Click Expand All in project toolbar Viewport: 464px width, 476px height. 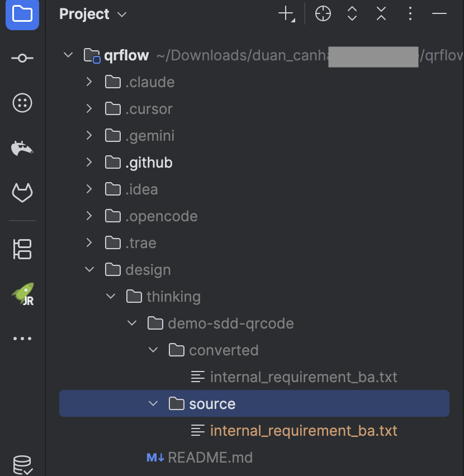[352, 14]
